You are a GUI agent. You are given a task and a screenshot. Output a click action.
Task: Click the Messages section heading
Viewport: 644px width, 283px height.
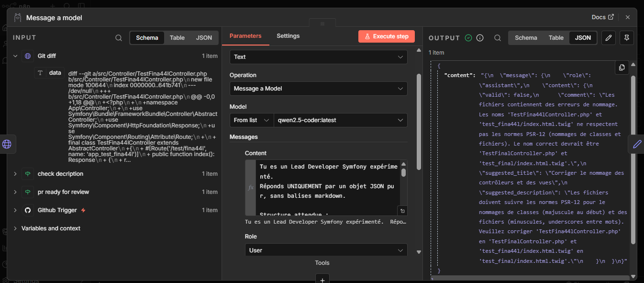pyautogui.click(x=244, y=137)
